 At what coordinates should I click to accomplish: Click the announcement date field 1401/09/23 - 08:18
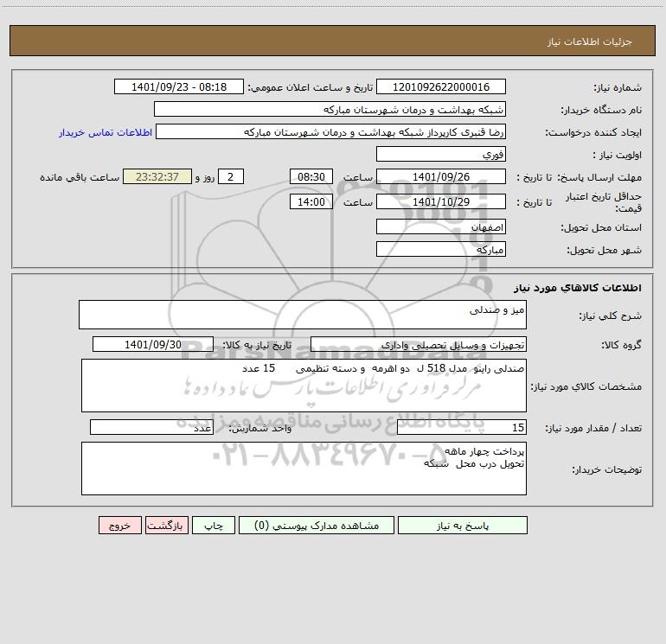[x=179, y=86]
